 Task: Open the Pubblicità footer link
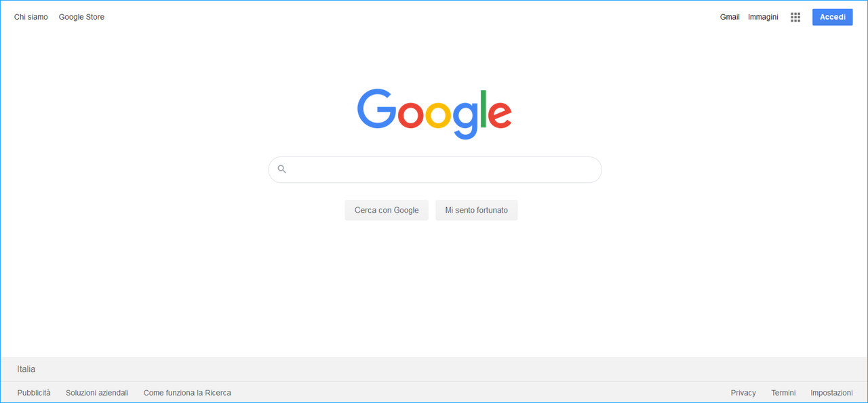[34, 393]
